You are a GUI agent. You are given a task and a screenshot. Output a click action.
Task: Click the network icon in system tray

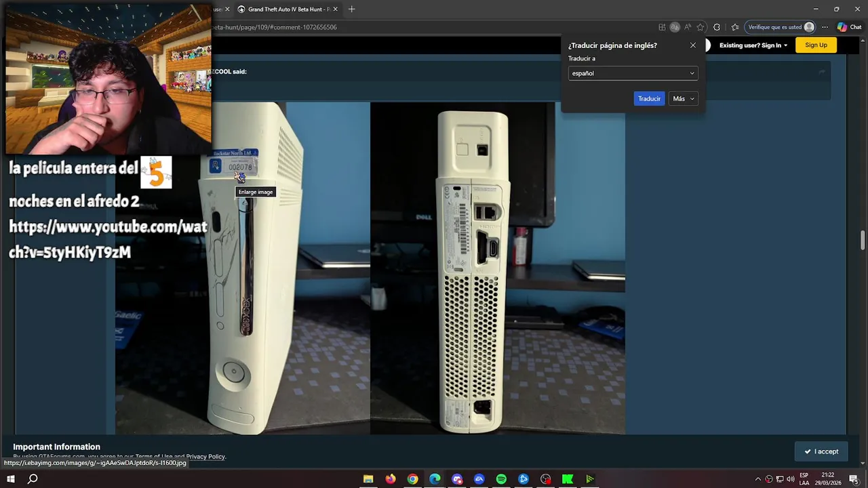click(780, 479)
